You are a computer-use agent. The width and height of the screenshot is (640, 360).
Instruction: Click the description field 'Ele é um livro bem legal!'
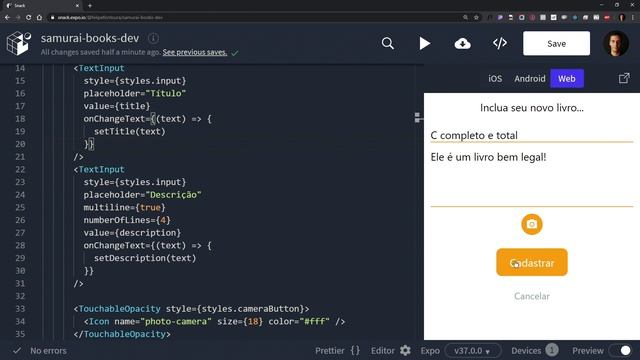tap(531, 178)
